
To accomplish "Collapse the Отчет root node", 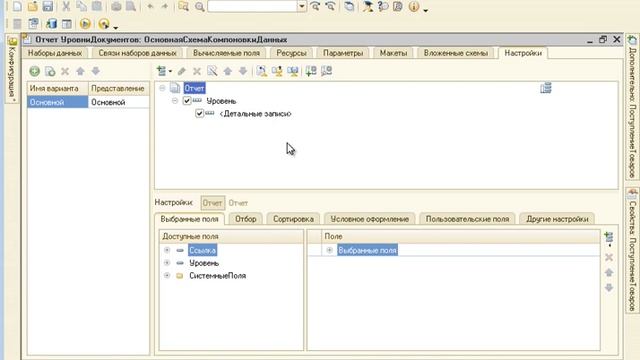I will [x=162, y=88].
